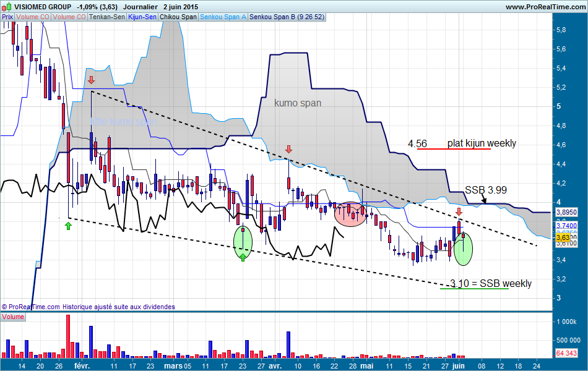Image resolution: width=588 pixels, height=371 pixels.
Task: Select the red down arrow above the April spike
Action: tap(288, 150)
